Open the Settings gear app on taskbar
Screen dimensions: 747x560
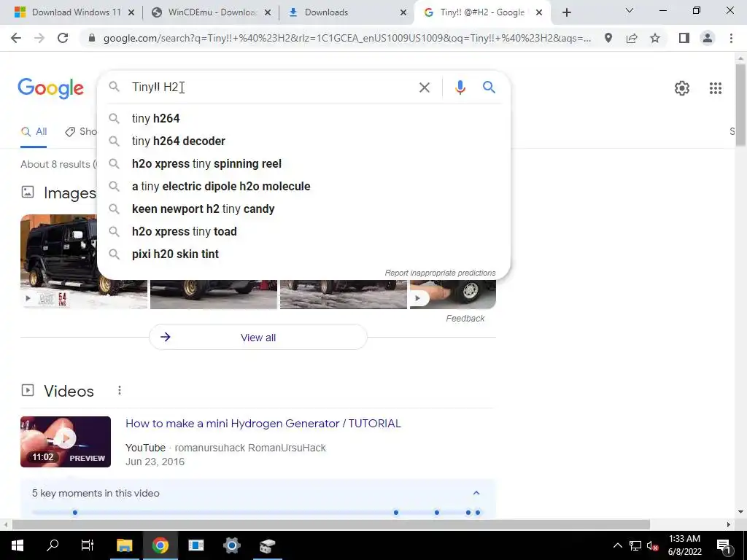click(x=231, y=545)
